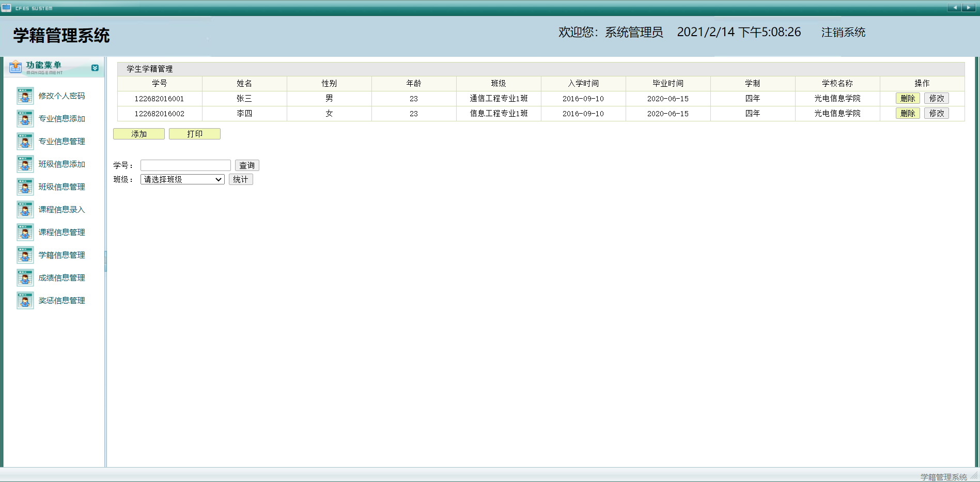Select student number 122682016001
This screenshot has width=980, height=482.
pos(159,99)
